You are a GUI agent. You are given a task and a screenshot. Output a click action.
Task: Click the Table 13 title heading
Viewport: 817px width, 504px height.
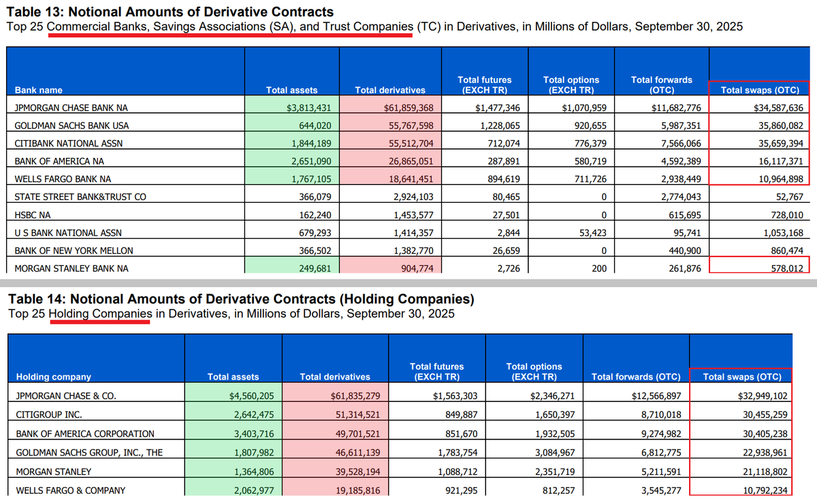(x=170, y=12)
